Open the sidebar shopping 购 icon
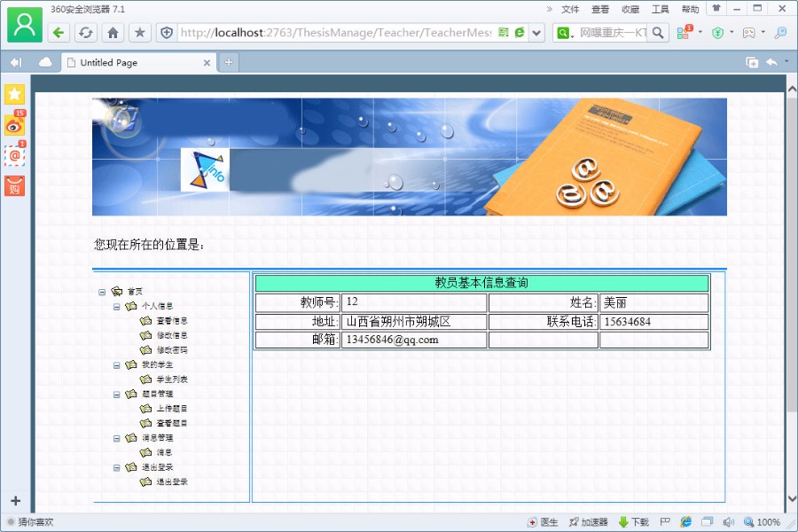The image size is (798, 532). [14, 186]
